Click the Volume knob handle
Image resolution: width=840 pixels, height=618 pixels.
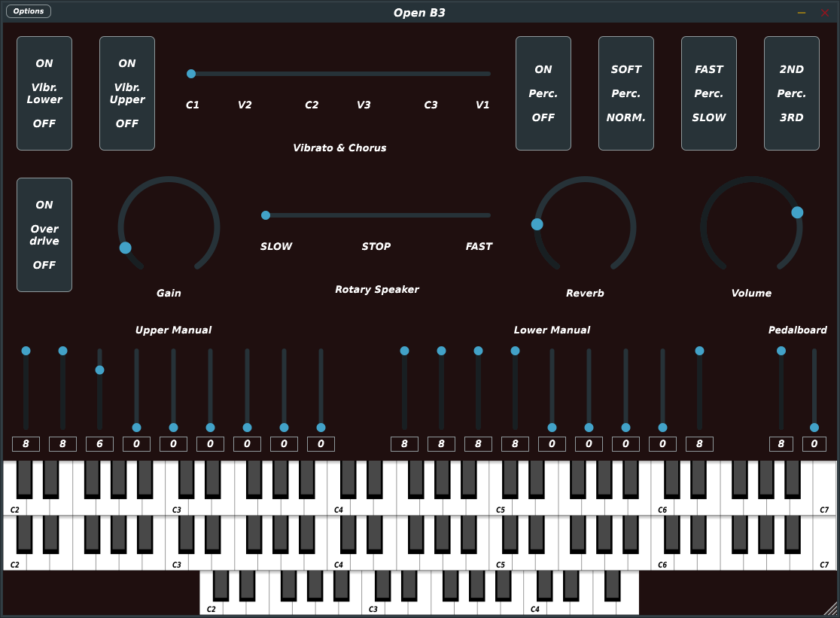click(797, 212)
